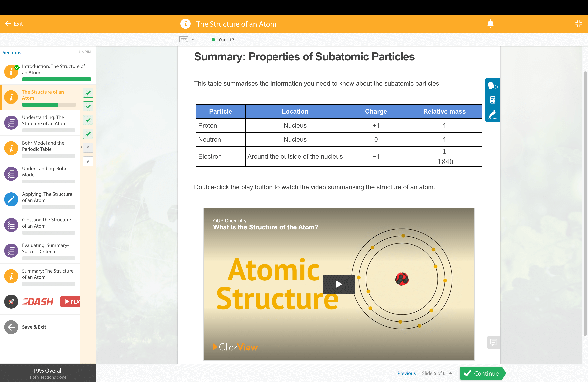Select the pen annotation tool icon
Screen dimensions: 588x382
[492, 114]
